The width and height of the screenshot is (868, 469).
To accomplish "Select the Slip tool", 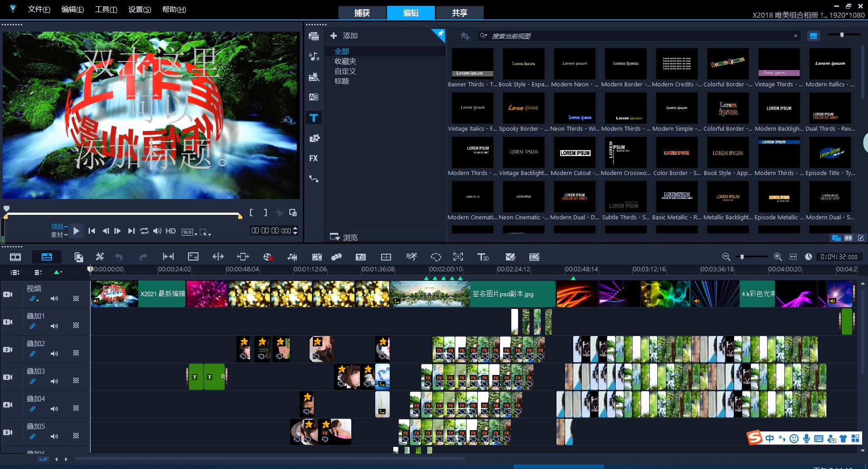I will click(168, 257).
